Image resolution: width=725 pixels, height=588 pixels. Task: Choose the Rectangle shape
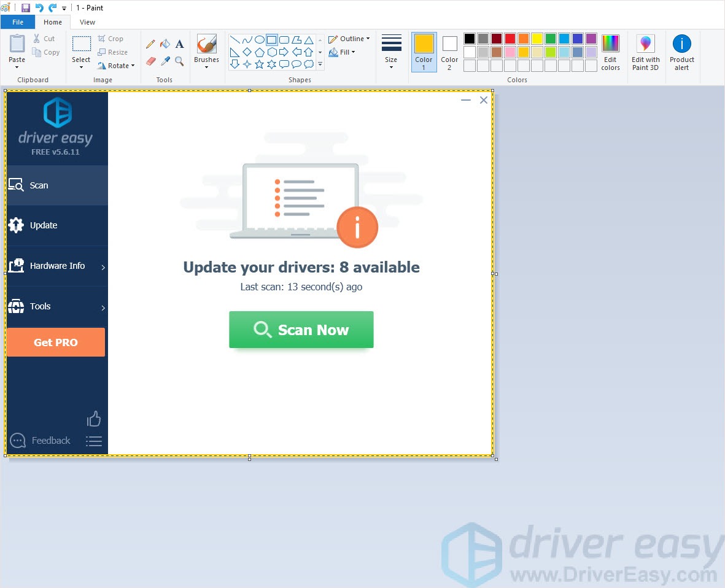click(x=272, y=40)
